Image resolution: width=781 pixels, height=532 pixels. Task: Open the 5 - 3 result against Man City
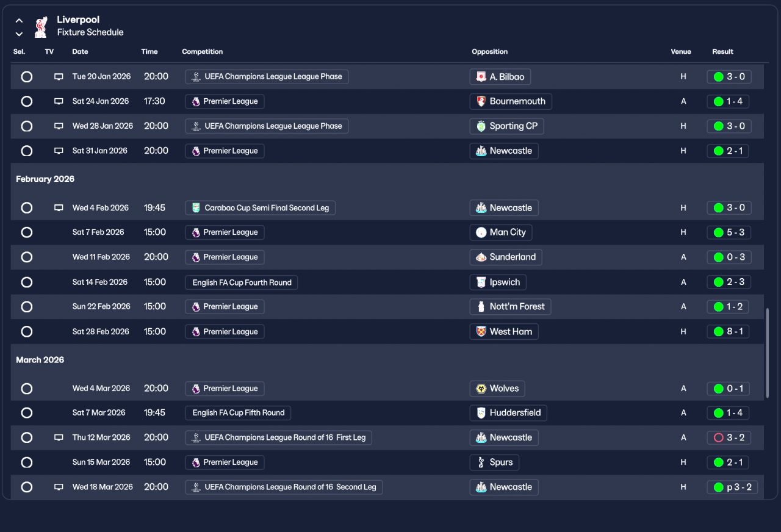pyautogui.click(x=729, y=232)
